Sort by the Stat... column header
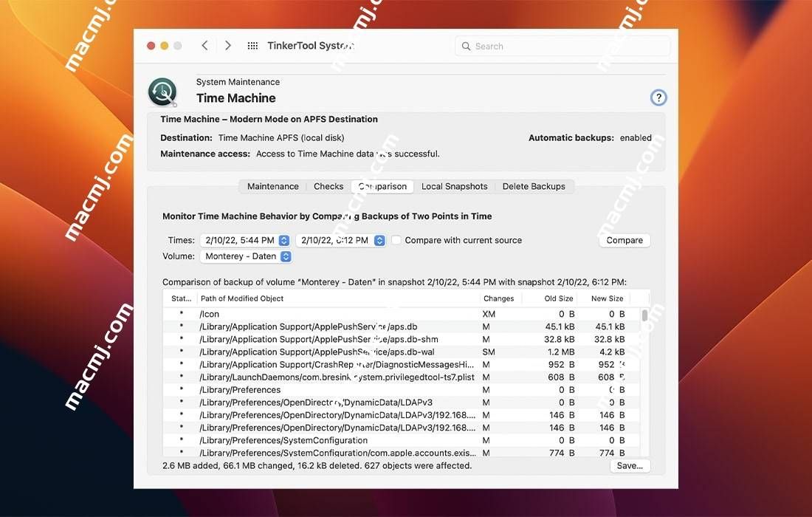Viewport: 812px width, 517px height. click(x=182, y=298)
